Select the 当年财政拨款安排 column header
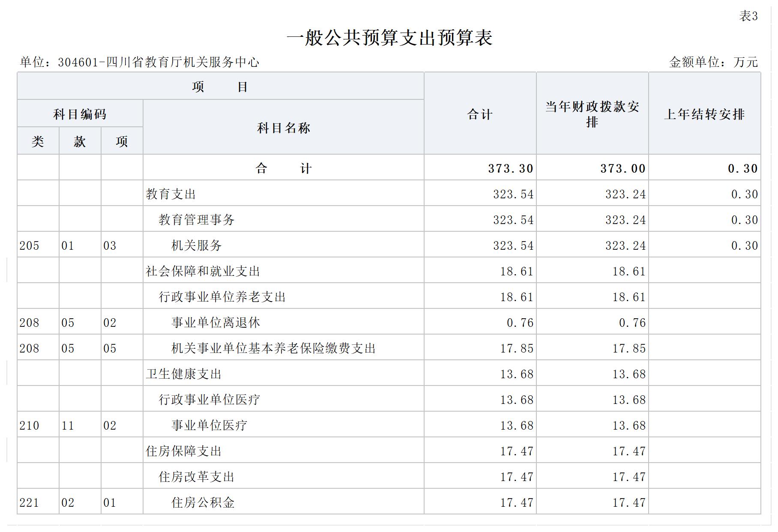This screenshot has height=532, width=778. (x=592, y=114)
